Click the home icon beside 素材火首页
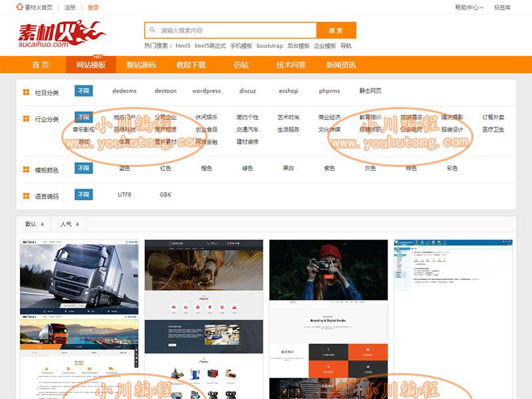 19,7
